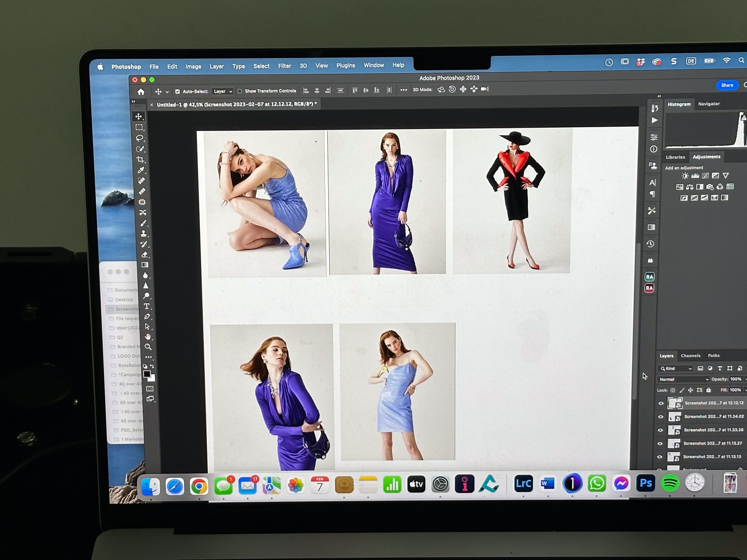
Task: Open Spotify from the Dock
Action: pyautogui.click(x=670, y=483)
